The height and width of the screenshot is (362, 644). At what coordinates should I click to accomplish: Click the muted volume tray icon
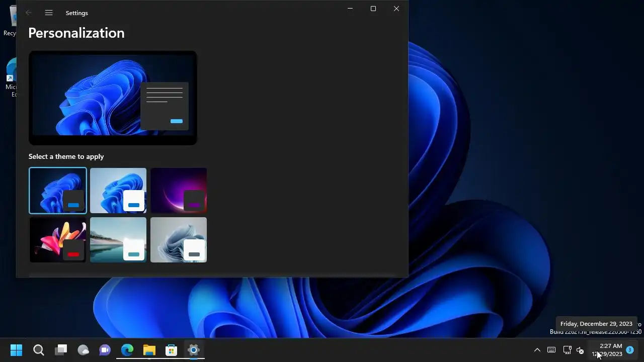point(580,350)
